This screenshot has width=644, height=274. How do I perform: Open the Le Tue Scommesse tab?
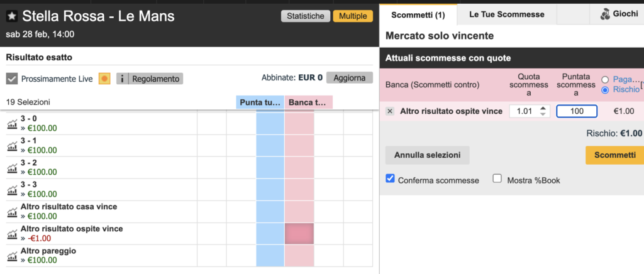[x=507, y=14]
